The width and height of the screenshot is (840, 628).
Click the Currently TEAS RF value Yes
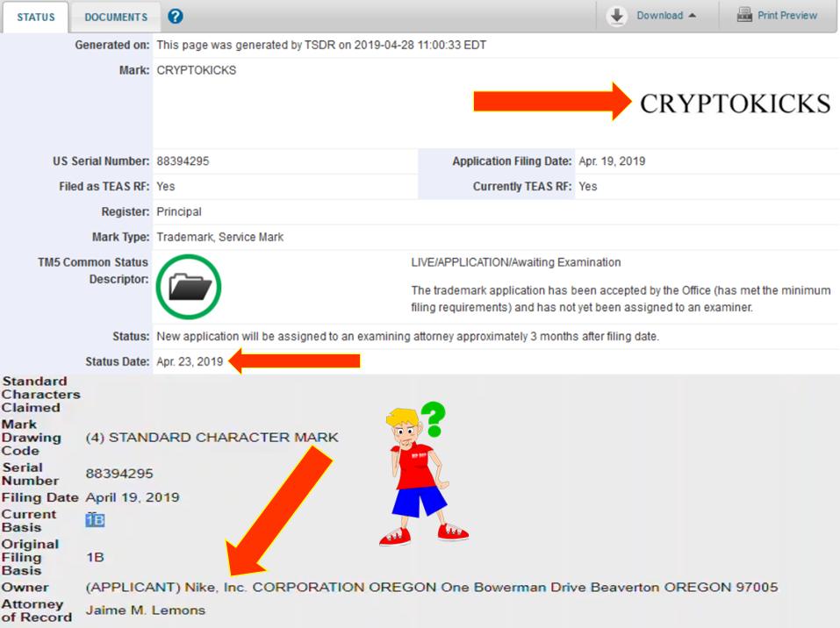588,186
